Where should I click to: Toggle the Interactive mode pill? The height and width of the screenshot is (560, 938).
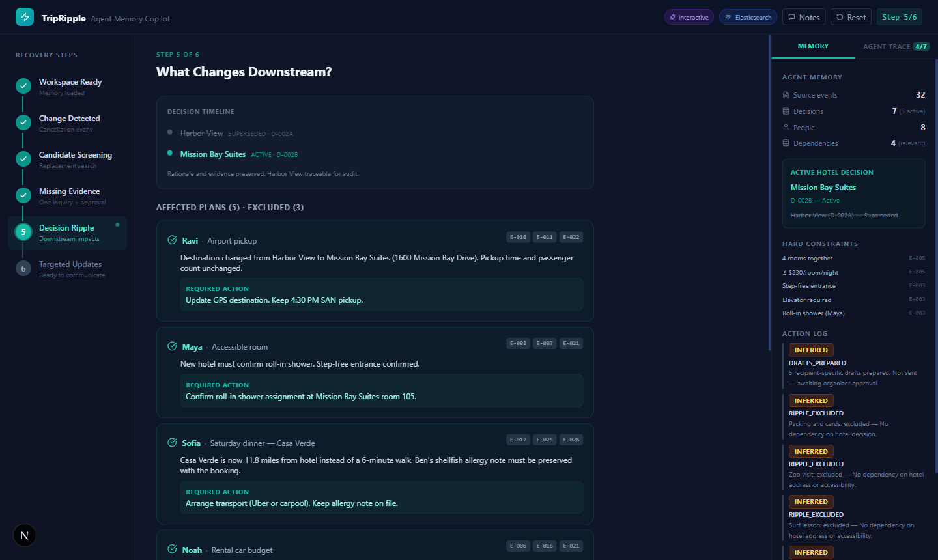[x=689, y=17]
